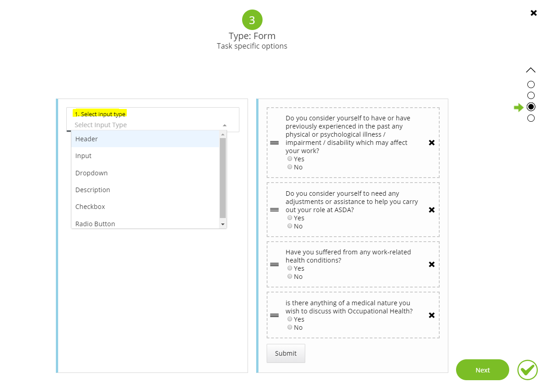
Task: Click the Next button
Action: coord(482,370)
